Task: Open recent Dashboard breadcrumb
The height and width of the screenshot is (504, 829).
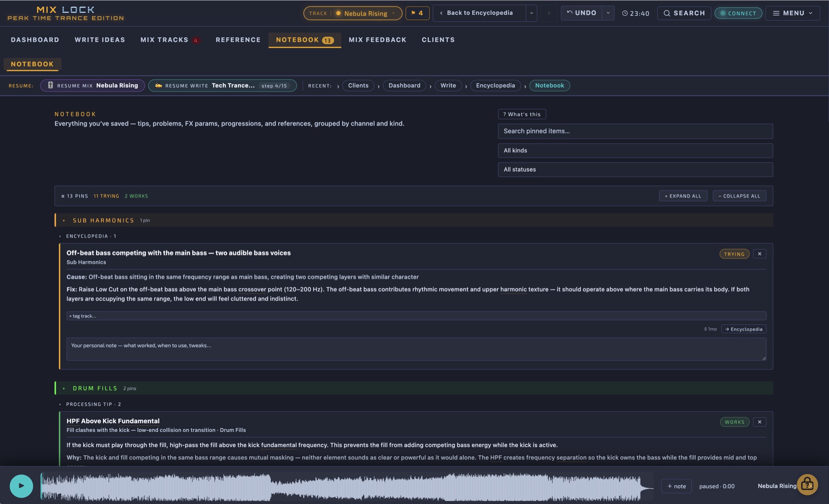Action: 404,86
